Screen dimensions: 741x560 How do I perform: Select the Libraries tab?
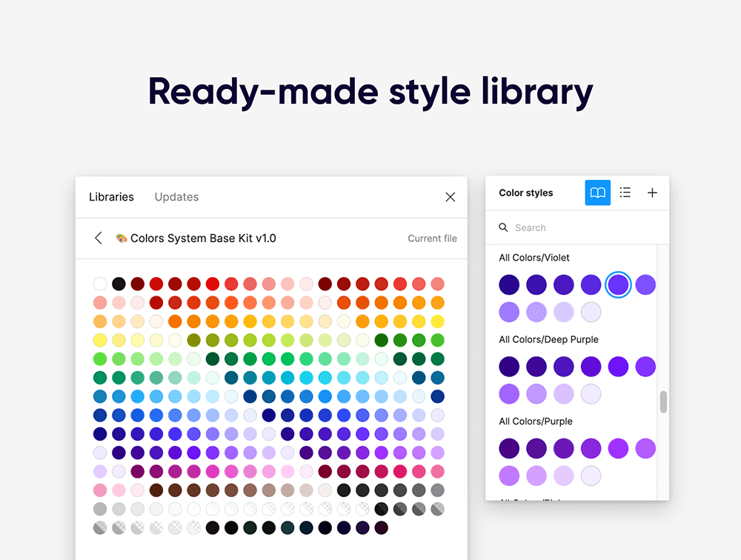click(x=111, y=197)
